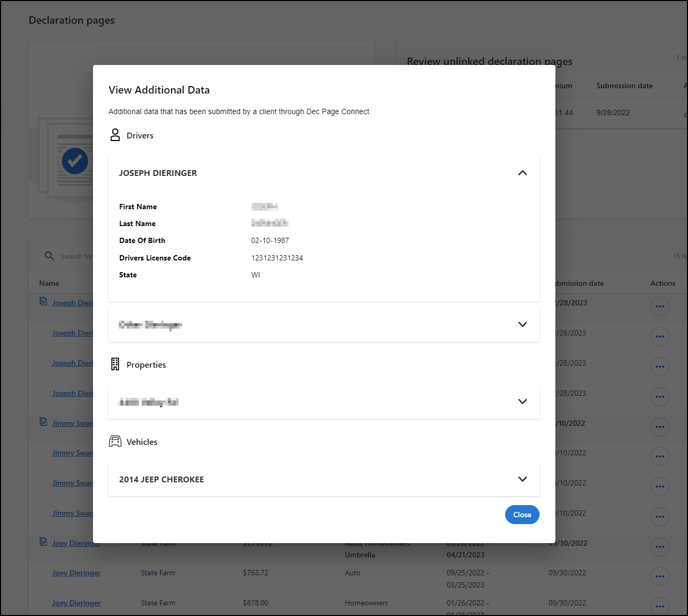The image size is (688, 616).
Task: Click the search magnifier icon
Action: (x=49, y=256)
